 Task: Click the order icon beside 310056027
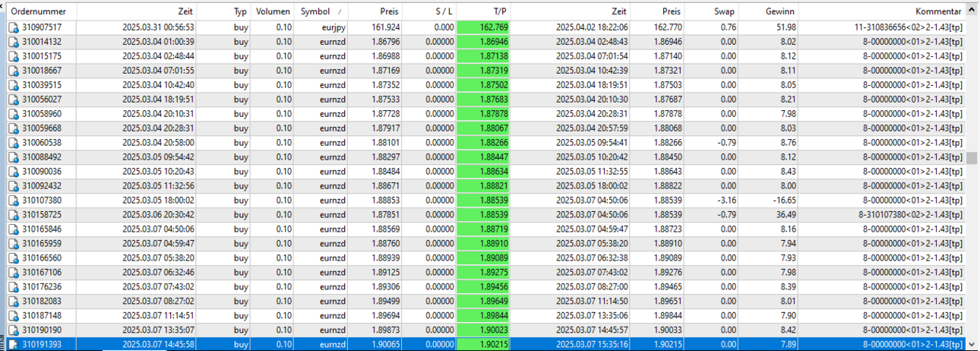(13, 100)
